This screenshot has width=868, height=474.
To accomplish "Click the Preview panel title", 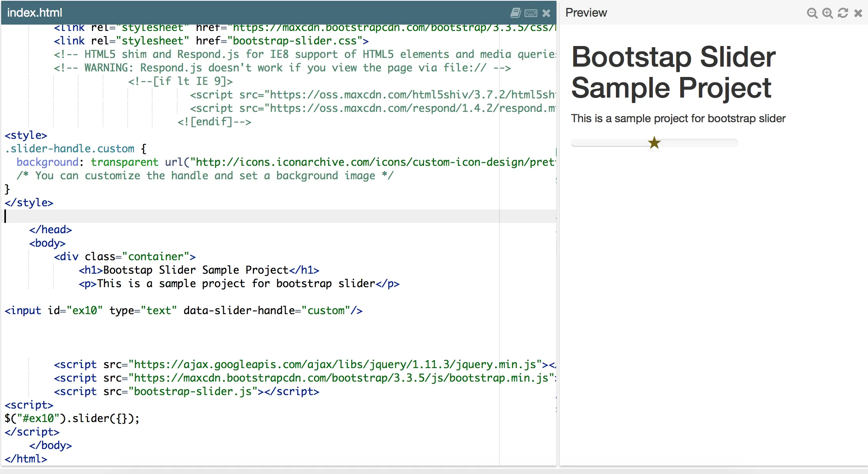I will click(586, 13).
